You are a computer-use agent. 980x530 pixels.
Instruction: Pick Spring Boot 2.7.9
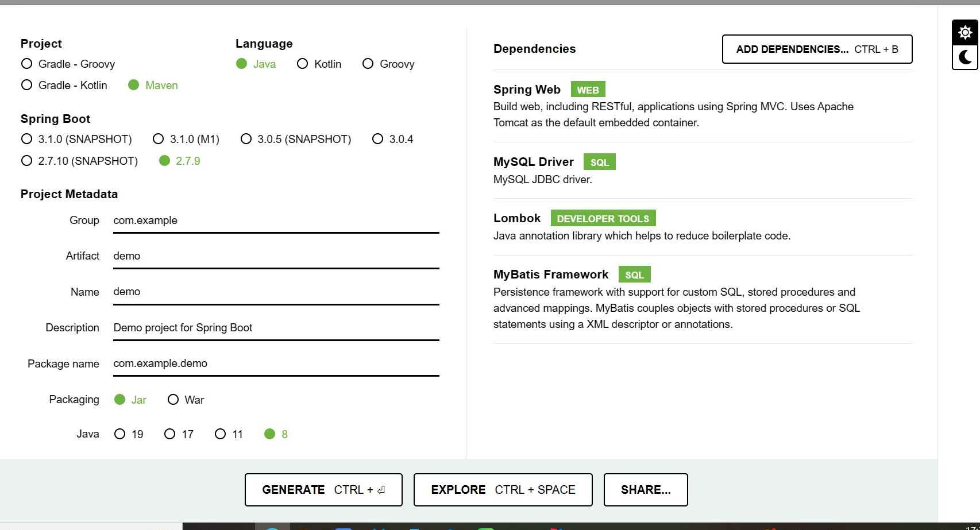(x=179, y=161)
